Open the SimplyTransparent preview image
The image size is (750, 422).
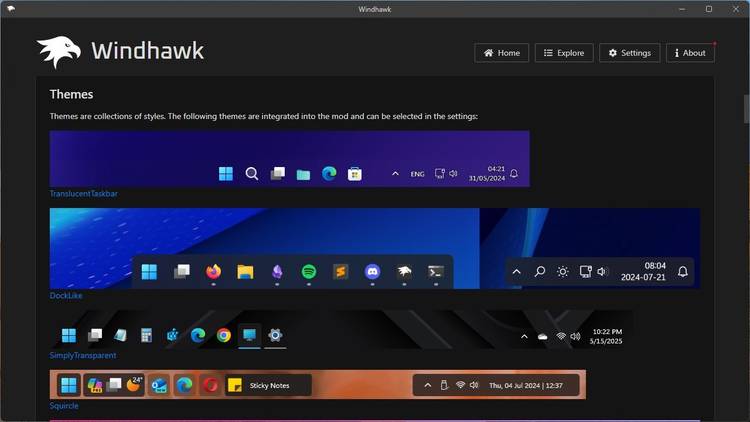[x=341, y=330]
